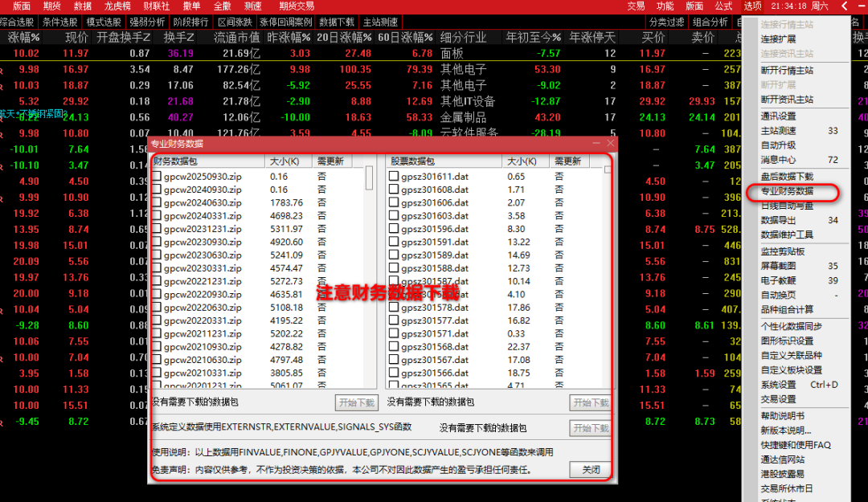Image resolution: width=868 pixels, height=502 pixels.
Task: Select 盘后数据下载 menu entry
Action: [787, 177]
